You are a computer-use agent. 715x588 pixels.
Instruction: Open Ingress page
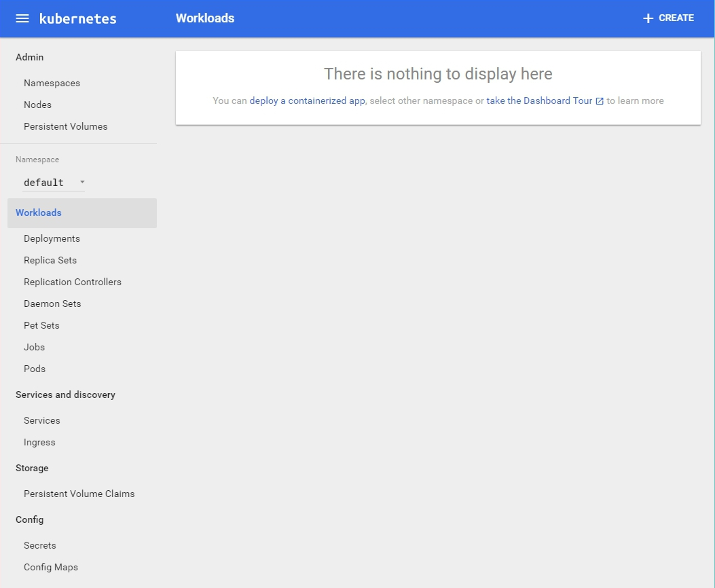click(x=39, y=443)
